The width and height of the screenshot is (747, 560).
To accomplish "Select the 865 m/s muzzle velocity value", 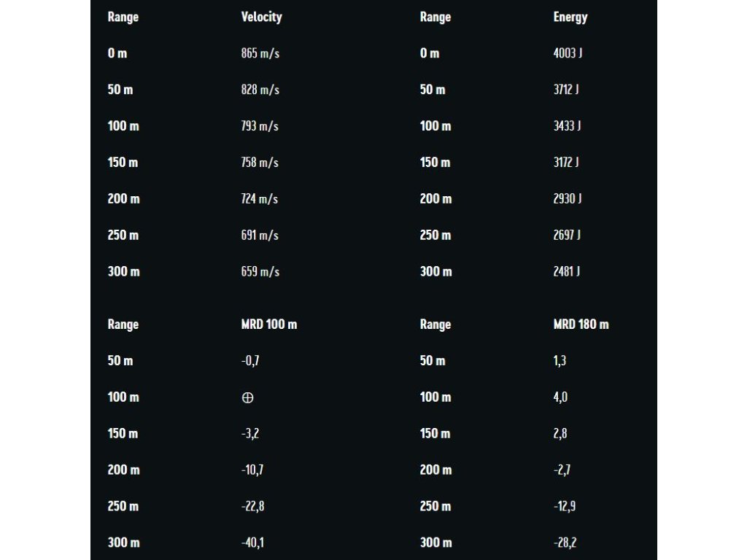I will pos(260,52).
